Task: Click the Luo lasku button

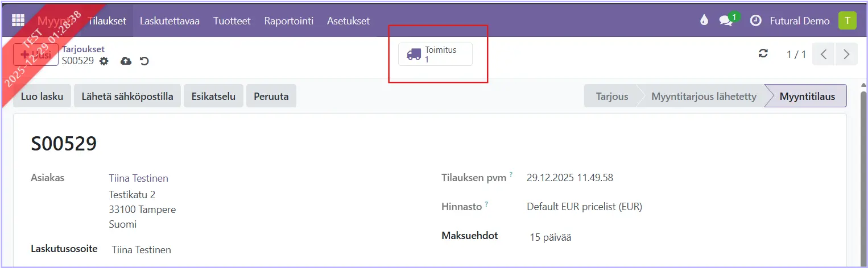Action: point(42,96)
